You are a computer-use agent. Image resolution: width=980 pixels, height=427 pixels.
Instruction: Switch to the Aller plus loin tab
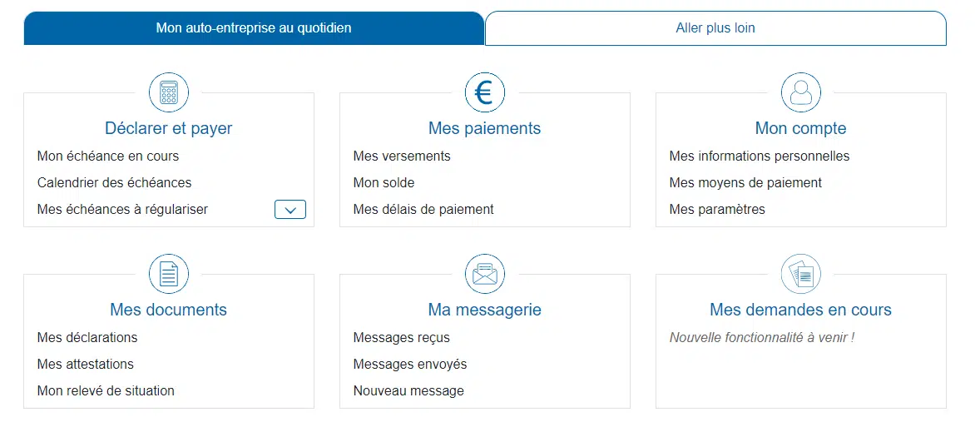coord(715,28)
